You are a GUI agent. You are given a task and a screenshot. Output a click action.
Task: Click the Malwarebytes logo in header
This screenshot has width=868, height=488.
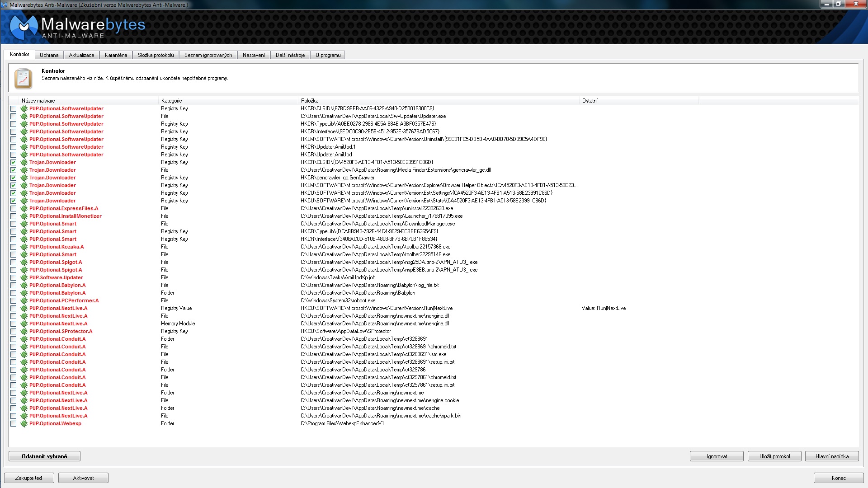pyautogui.click(x=78, y=27)
